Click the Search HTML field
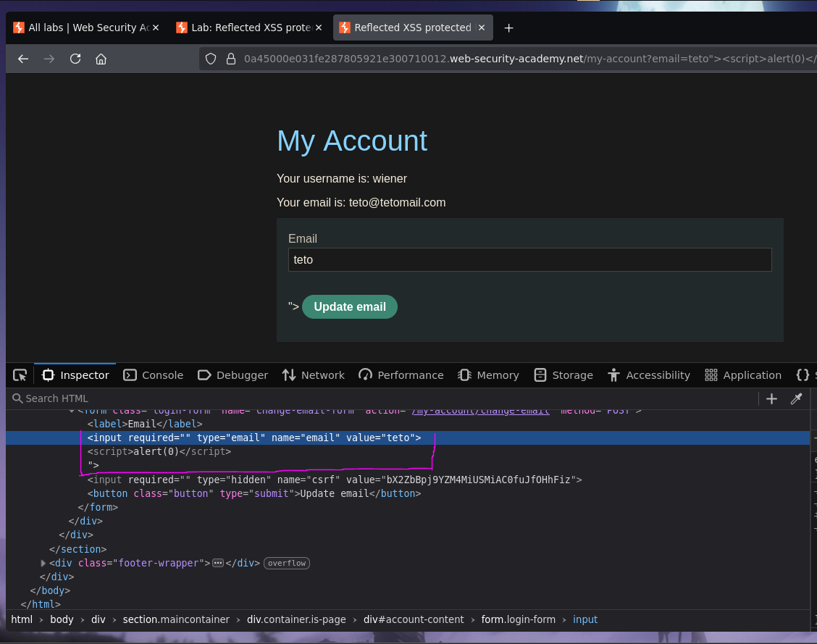The image size is (817, 644). [x=383, y=398]
